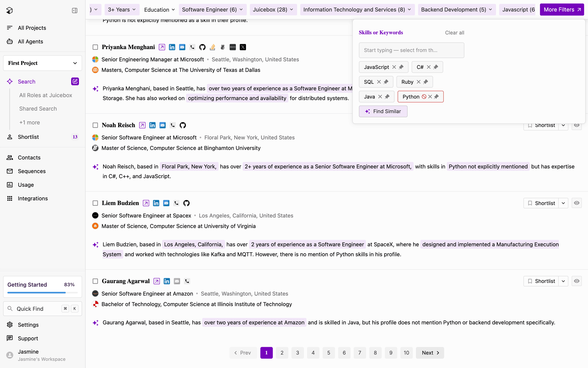Expand Liem Budzien's Shortlist dropdown arrow
This screenshot has height=368, width=588.
563,203
